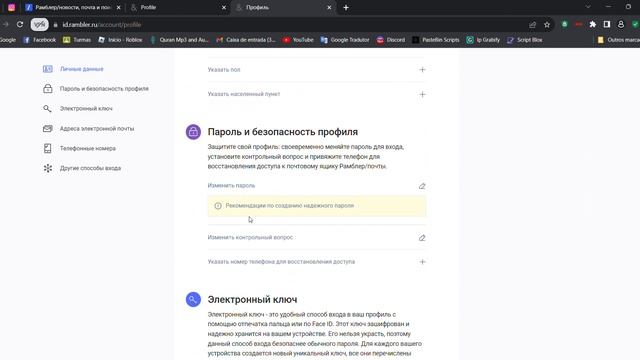Image resolution: width=640 pixels, height=360 pixels.
Task: Click the phone icon in sidebar
Action: click(x=48, y=148)
